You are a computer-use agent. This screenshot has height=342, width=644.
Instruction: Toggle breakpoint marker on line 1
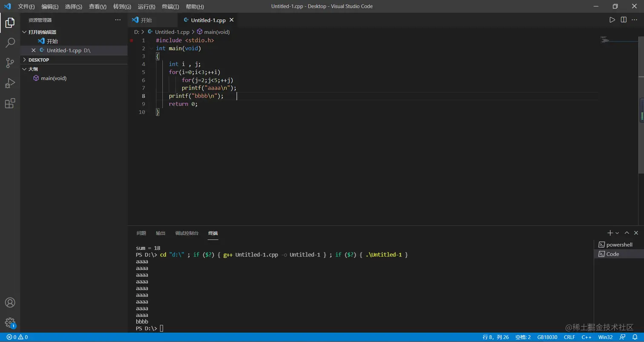[x=132, y=40]
